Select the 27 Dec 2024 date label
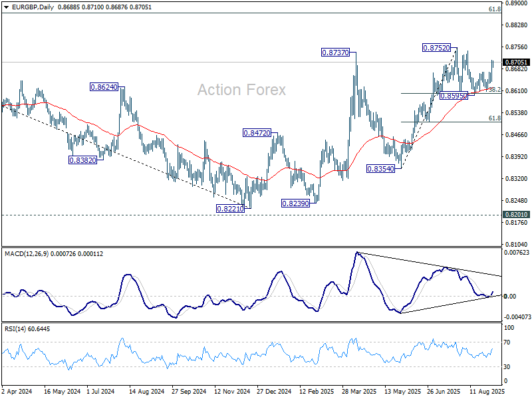 [x=274, y=392]
